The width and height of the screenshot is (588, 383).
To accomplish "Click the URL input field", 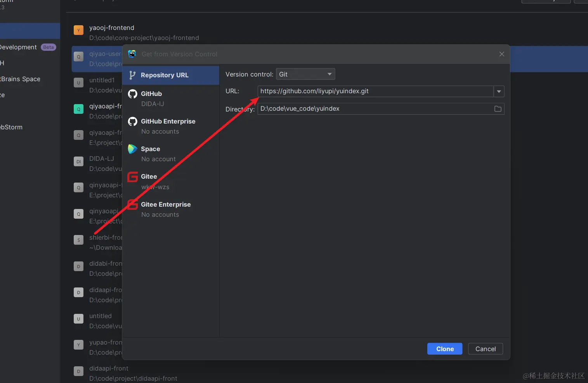I will tap(375, 91).
